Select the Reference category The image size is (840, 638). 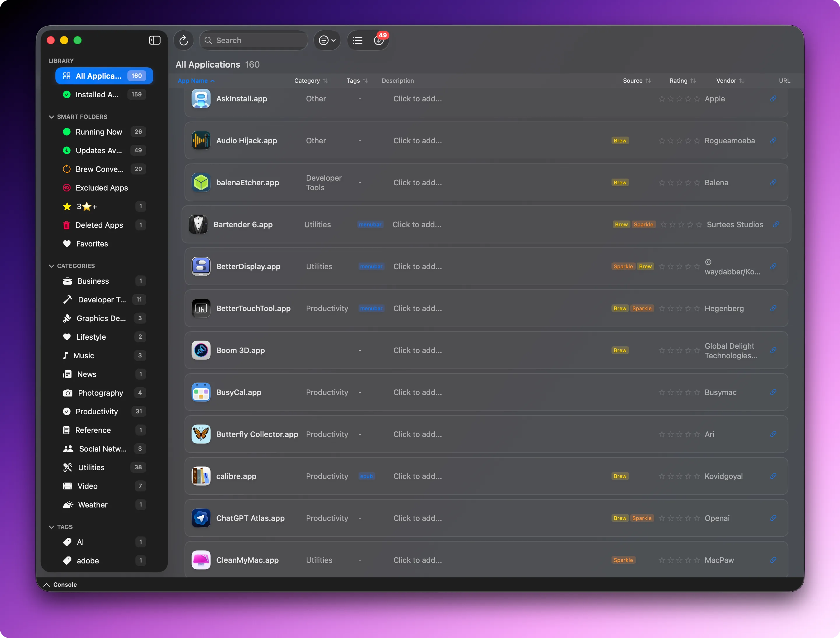coord(104,430)
